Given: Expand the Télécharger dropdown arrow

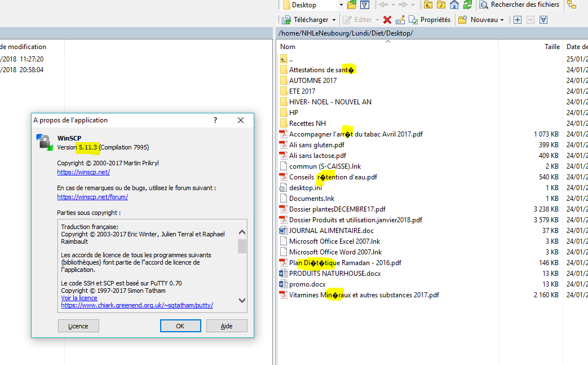Looking at the screenshot, I should tap(334, 20).
